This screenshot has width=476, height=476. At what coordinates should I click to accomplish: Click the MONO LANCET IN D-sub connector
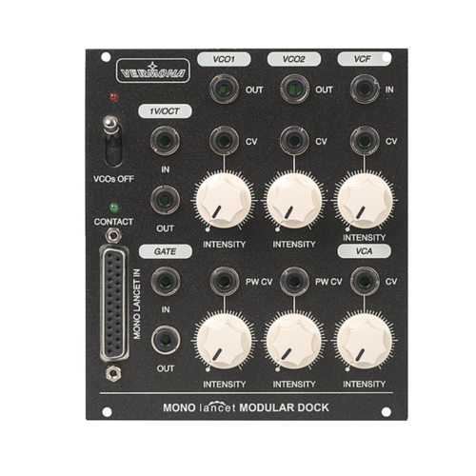point(114,304)
